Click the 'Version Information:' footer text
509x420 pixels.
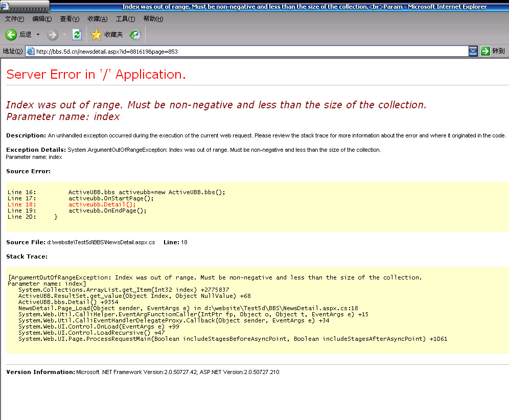[x=40, y=372]
